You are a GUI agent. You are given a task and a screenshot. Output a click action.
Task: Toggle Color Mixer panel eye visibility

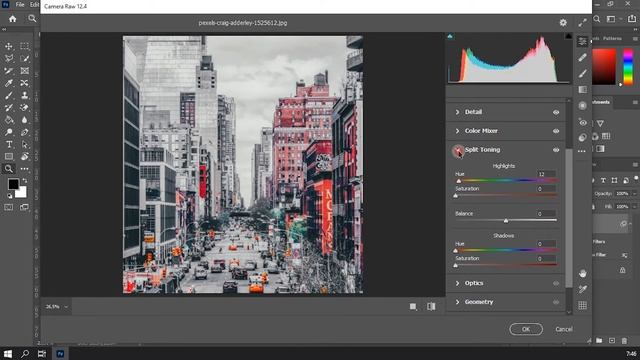pos(556,131)
